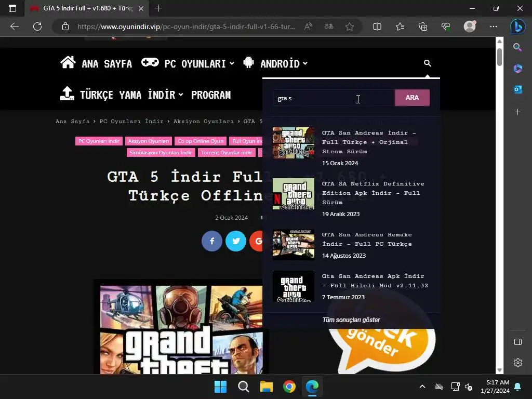Add a sidebar app with plus
Viewport: 532px width, 399px height.
tap(517, 112)
